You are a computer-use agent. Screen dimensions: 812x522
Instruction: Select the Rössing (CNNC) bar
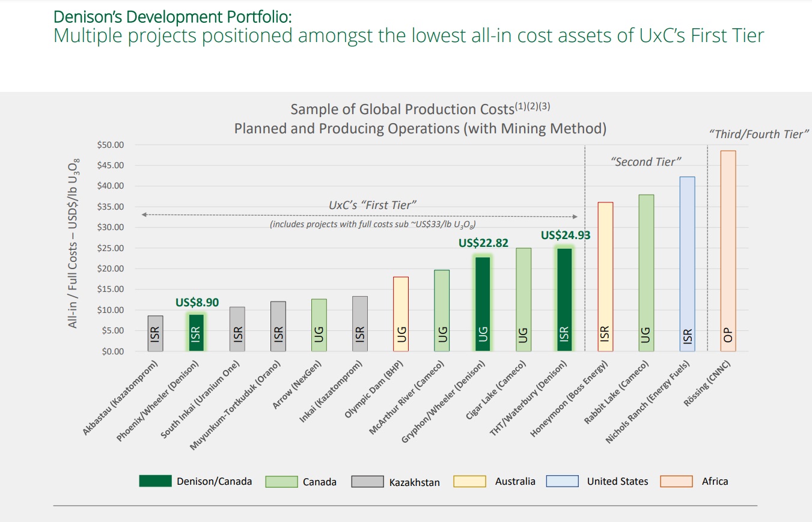728,251
